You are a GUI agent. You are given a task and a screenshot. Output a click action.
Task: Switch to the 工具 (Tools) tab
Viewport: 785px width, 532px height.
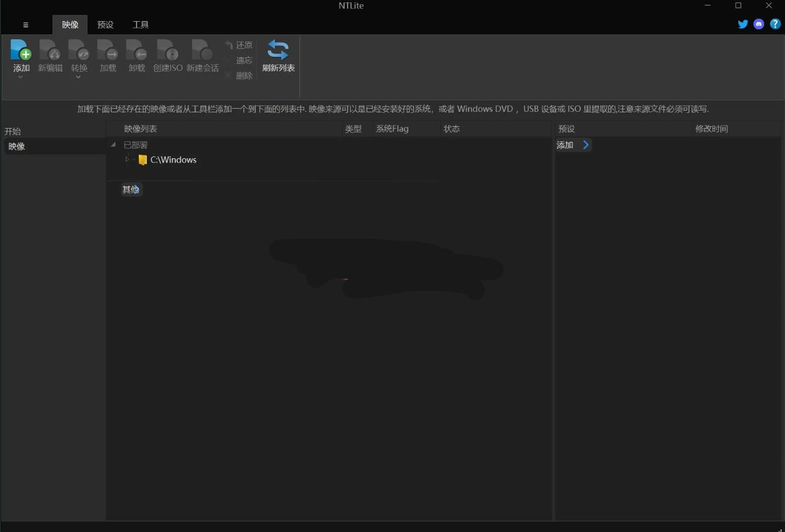tap(140, 24)
